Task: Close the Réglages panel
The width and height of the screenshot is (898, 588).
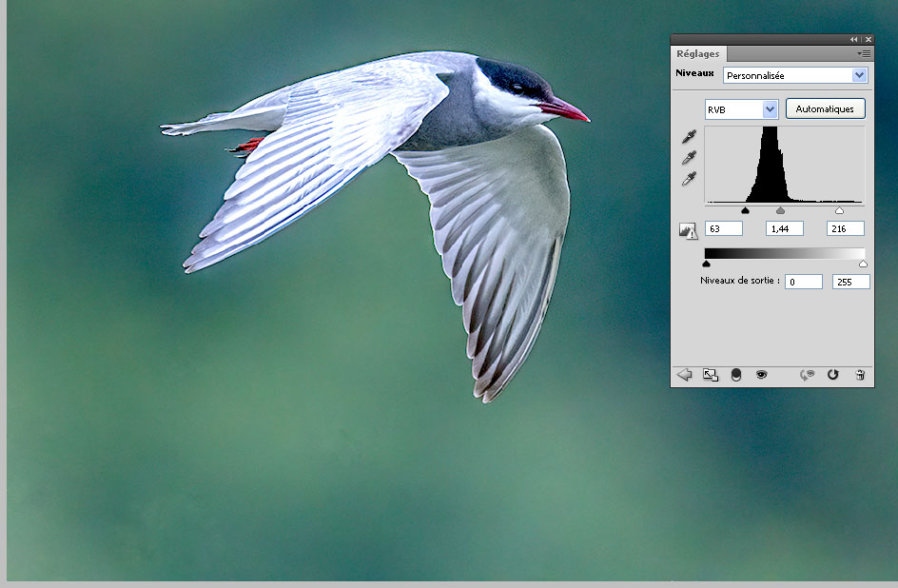Action: (x=869, y=40)
